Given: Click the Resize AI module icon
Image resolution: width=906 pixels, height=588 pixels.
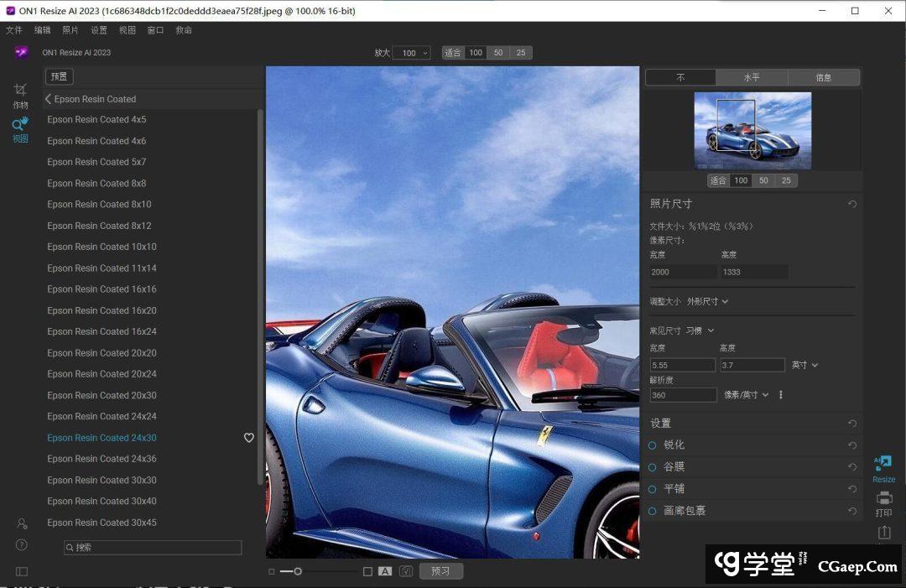Looking at the screenshot, I should 883,464.
